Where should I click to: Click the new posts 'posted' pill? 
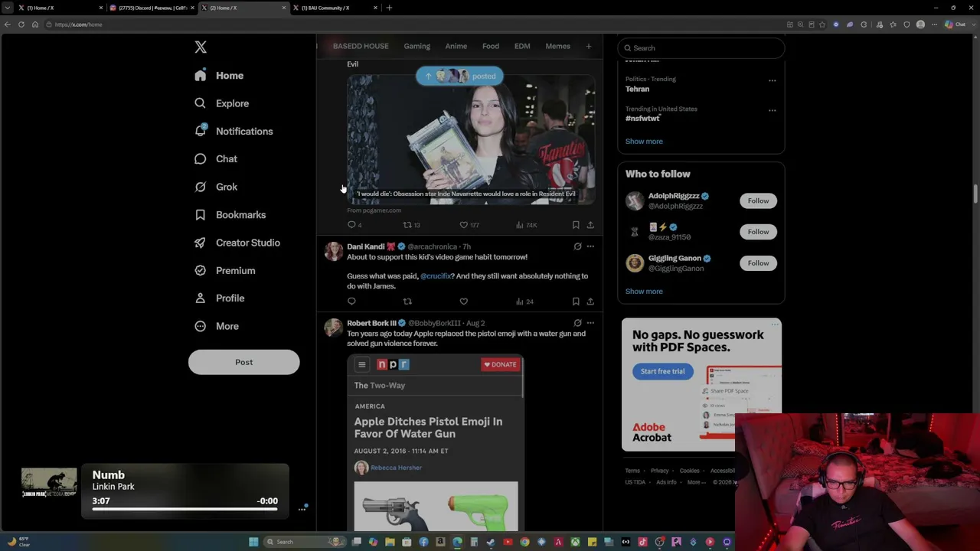[459, 76]
